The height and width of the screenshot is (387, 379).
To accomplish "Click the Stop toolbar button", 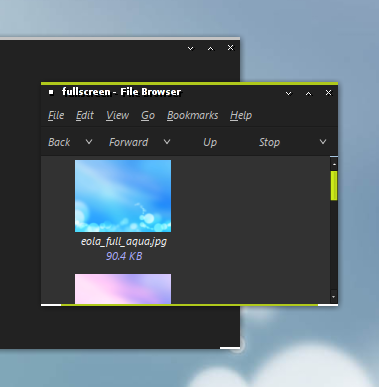I will click(269, 142).
